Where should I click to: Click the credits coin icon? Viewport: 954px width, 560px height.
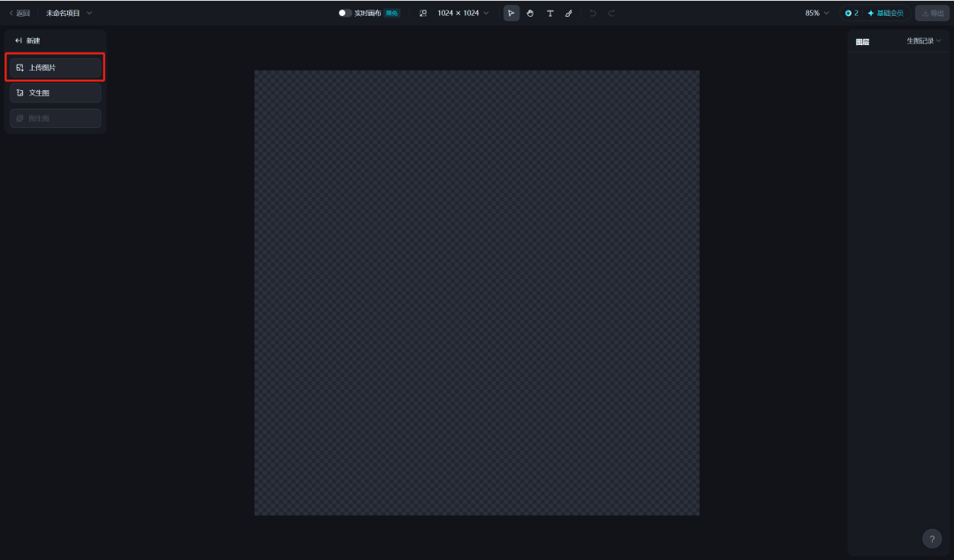click(x=849, y=13)
